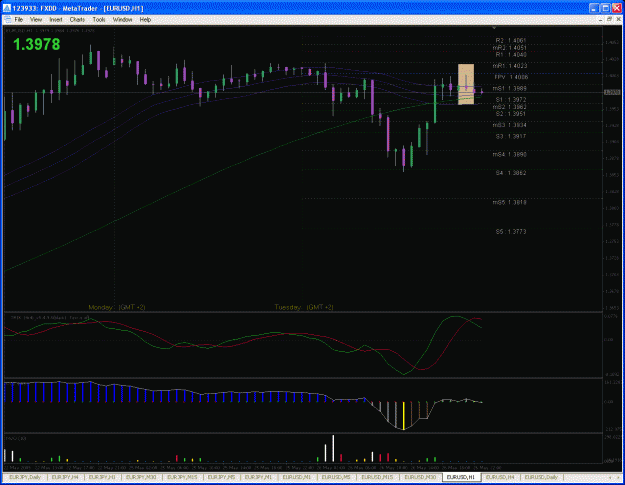Switch to the EURJPY,M5 chart tab
Viewport: 625px width, 485px height.
point(222,477)
